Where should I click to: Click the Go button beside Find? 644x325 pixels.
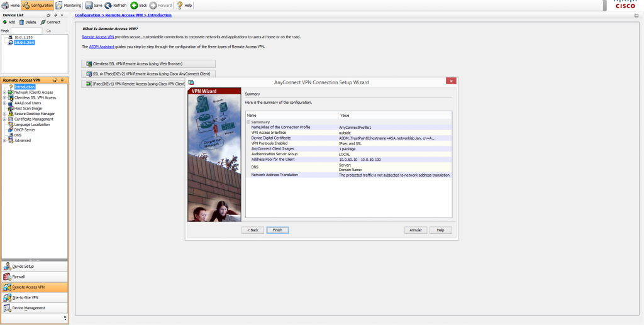(x=48, y=31)
